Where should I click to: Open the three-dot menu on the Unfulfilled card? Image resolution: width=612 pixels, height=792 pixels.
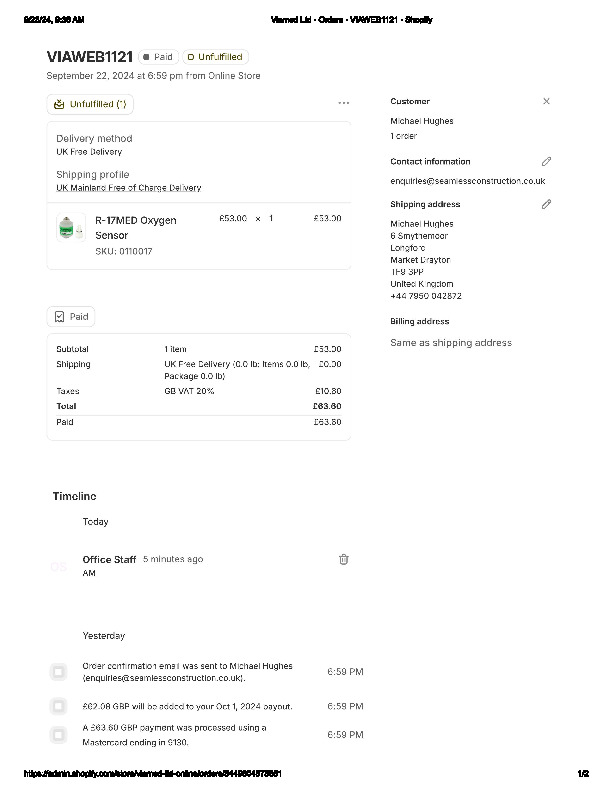tap(344, 103)
